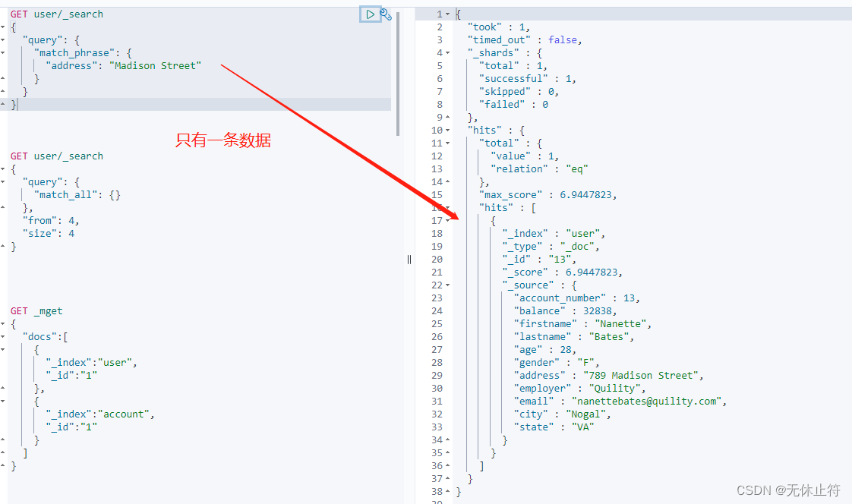The height and width of the screenshot is (504, 852).
Task: Click the pane divider handle between editor and response
Action: pyautogui.click(x=409, y=260)
